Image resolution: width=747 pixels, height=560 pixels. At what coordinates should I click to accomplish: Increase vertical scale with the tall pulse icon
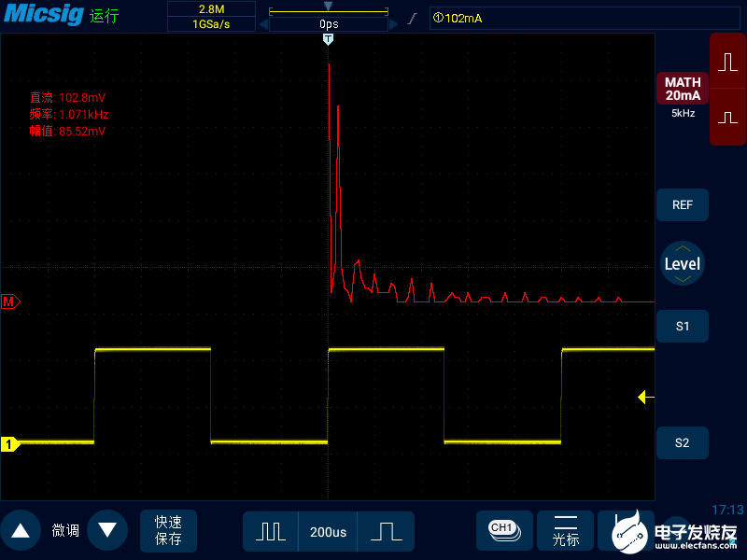(x=727, y=62)
